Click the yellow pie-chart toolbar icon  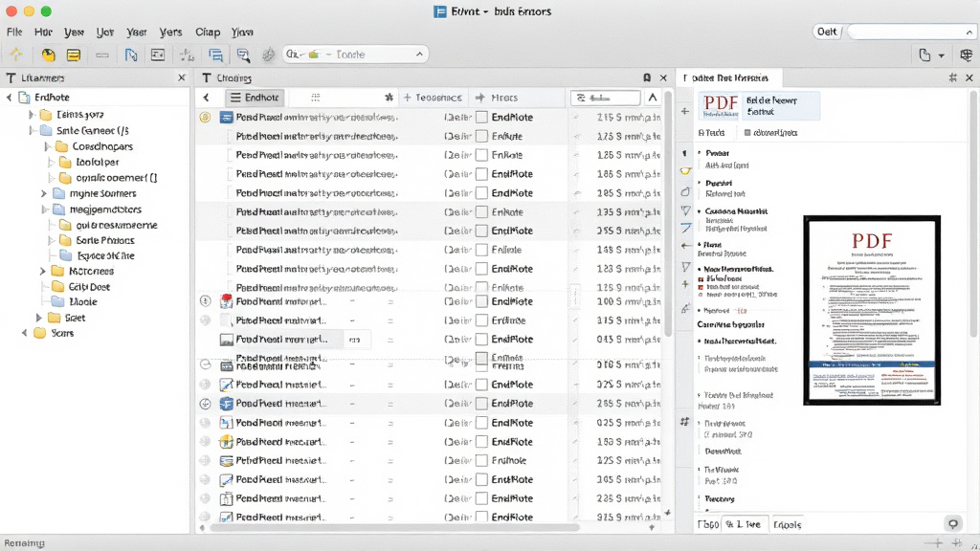click(48, 55)
